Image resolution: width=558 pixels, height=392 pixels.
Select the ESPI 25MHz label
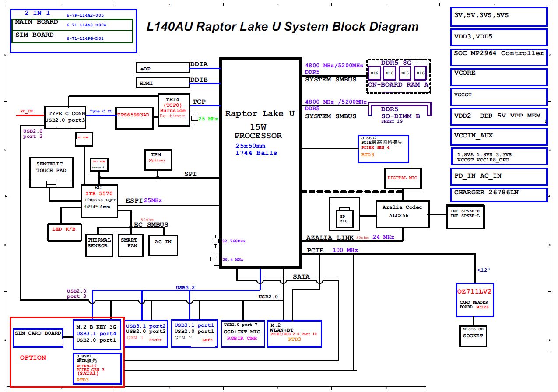point(144,200)
